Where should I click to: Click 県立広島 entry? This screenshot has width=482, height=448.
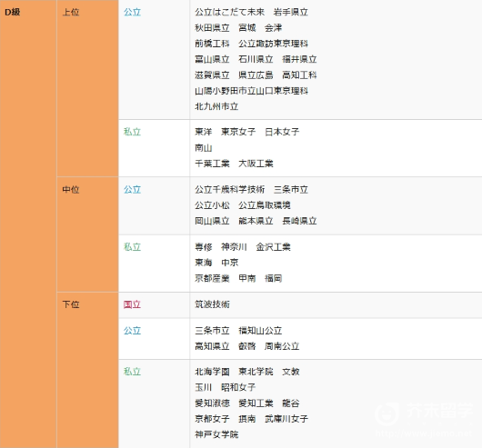(256, 75)
